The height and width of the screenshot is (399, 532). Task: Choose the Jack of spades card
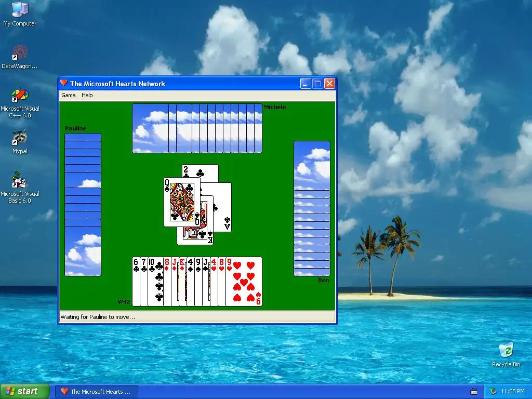[206, 282]
